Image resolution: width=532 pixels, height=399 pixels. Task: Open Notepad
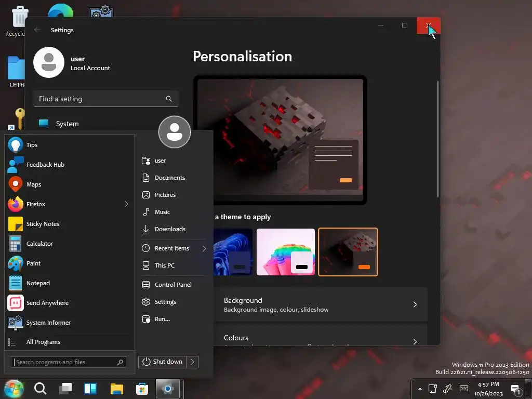click(70, 283)
